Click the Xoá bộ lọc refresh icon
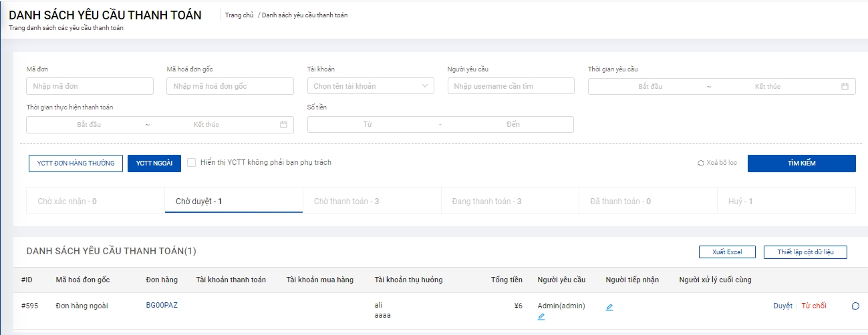 pyautogui.click(x=700, y=163)
